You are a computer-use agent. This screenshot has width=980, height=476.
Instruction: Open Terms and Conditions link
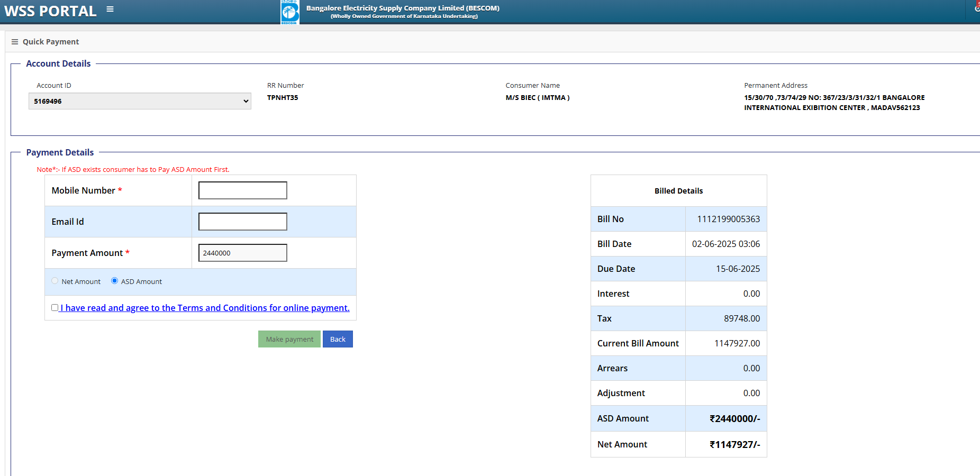tap(205, 308)
